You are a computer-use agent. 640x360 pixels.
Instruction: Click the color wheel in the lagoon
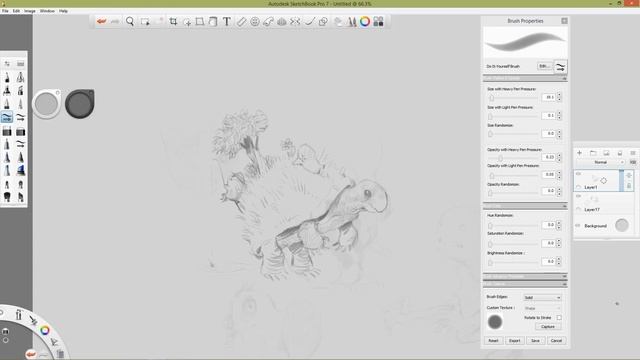click(44, 330)
